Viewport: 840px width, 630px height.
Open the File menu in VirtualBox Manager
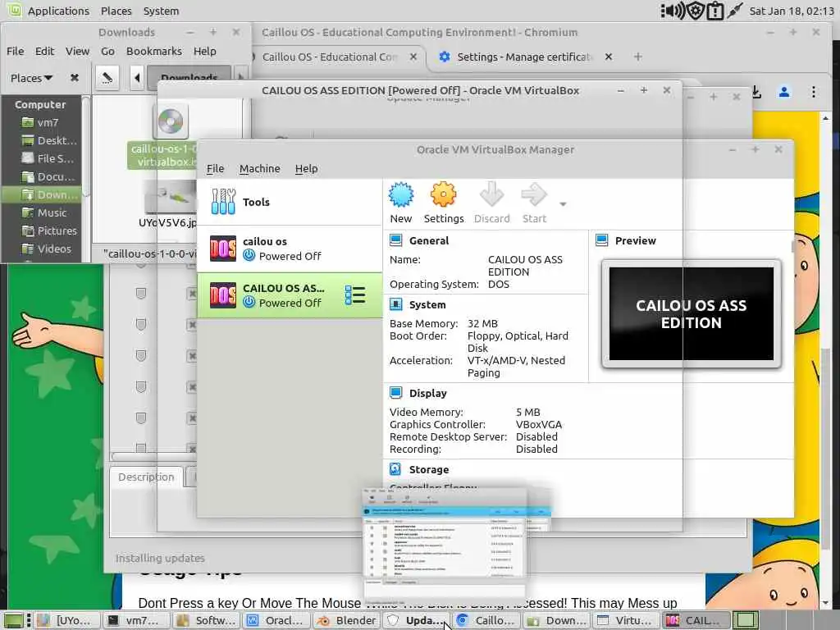coord(216,169)
